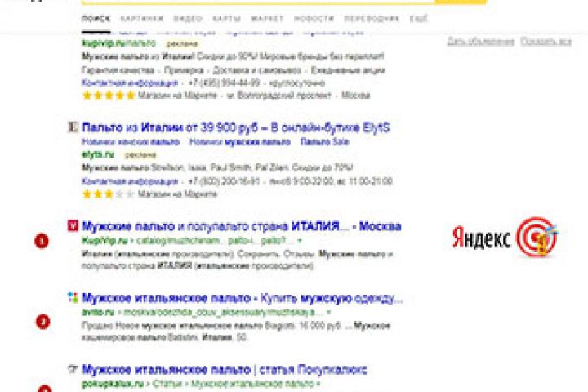Select the ПОИСК tab
Image resolution: width=588 pixels, height=392 pixels.
tap(96, 19)
